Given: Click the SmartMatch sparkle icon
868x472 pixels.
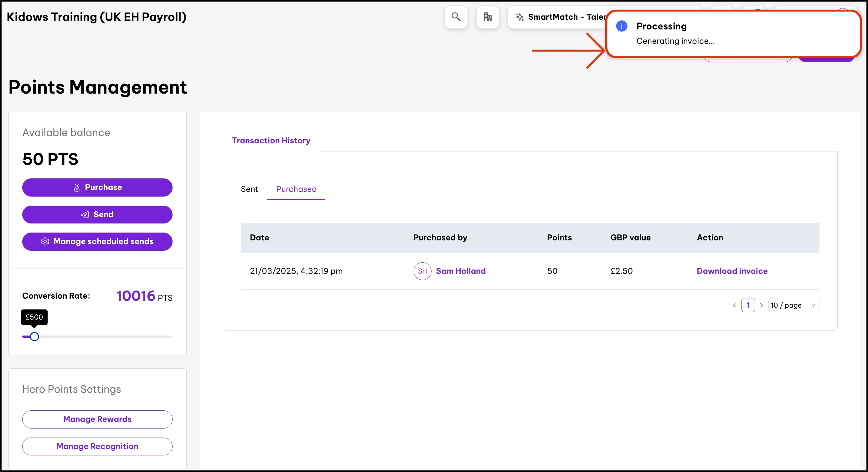Looking at the screenshot, I should (x=519, y=17).
